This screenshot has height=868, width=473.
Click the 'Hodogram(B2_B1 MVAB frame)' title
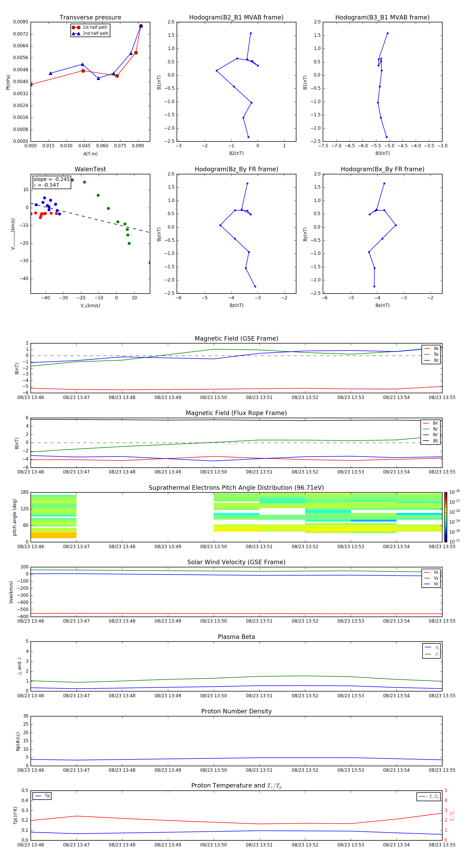point(236,18)
